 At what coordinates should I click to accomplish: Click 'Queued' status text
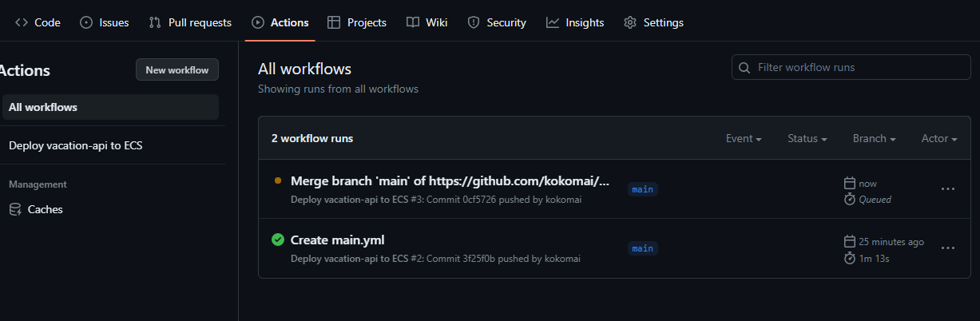(875, 200)
